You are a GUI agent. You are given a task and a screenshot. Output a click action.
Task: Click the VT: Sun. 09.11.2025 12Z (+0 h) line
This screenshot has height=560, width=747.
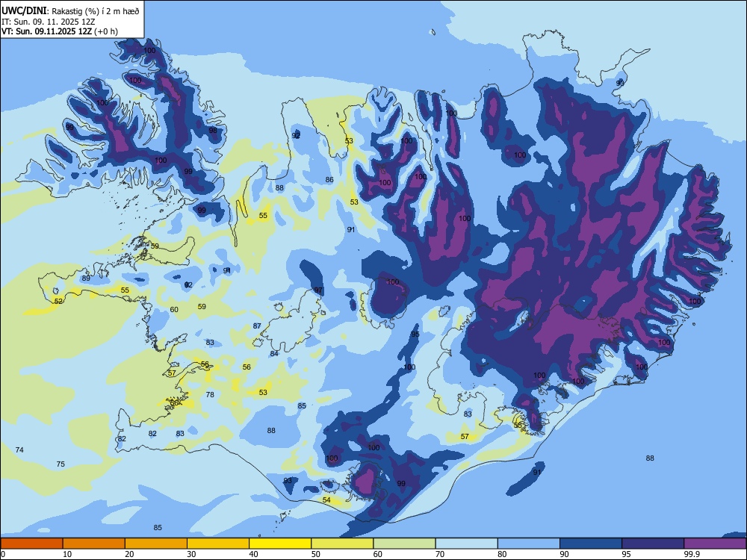pyautogui.click(x=60, y=31)
